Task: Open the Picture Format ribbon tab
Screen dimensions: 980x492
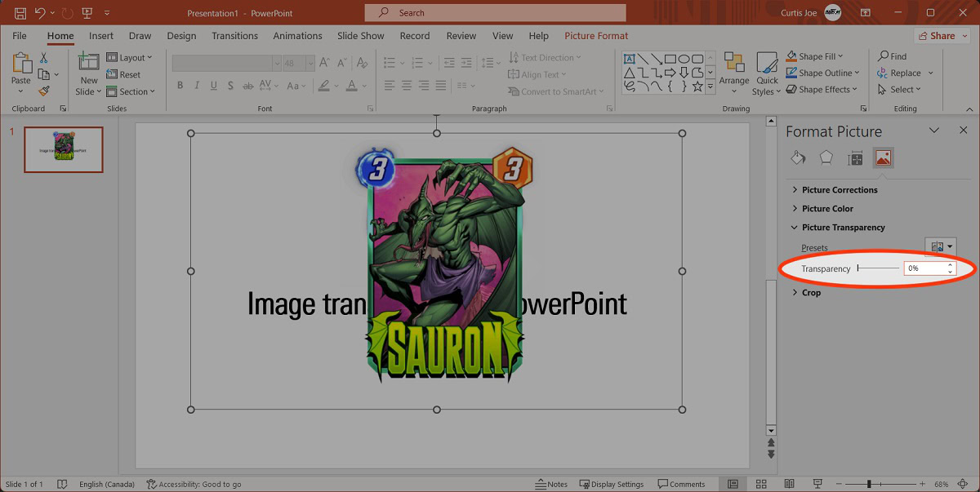Action: click(x=596, y=36)
